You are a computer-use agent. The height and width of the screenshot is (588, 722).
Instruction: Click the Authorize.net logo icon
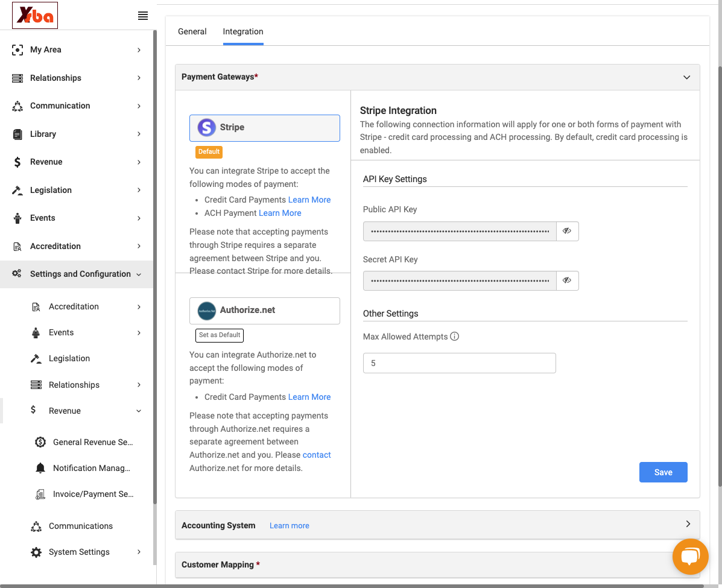click(x=207, y=311)
